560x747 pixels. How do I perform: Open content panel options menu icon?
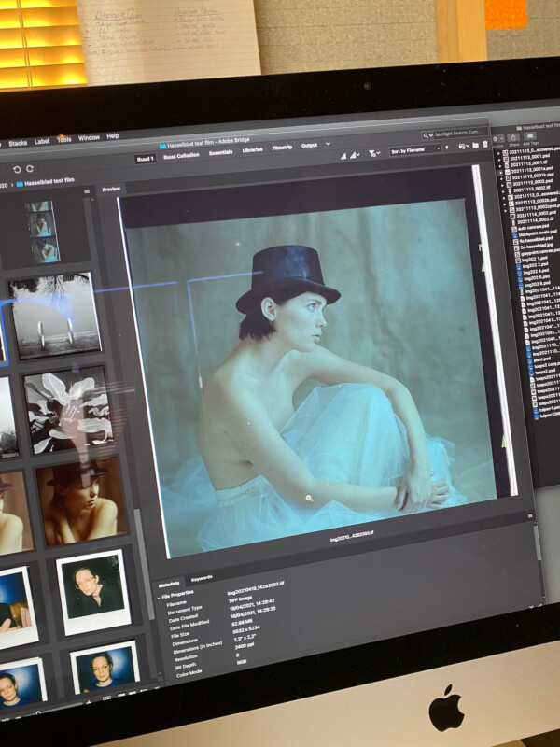[x=87, y=191]
